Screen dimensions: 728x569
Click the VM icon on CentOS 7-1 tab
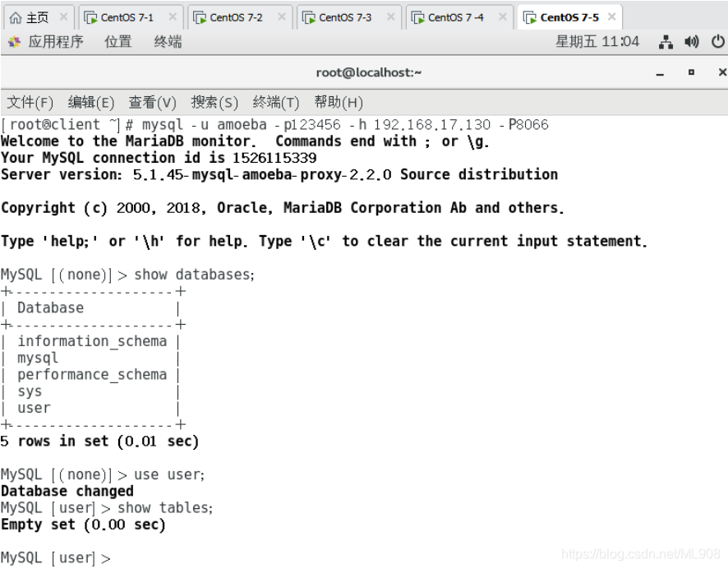(90, 17)
